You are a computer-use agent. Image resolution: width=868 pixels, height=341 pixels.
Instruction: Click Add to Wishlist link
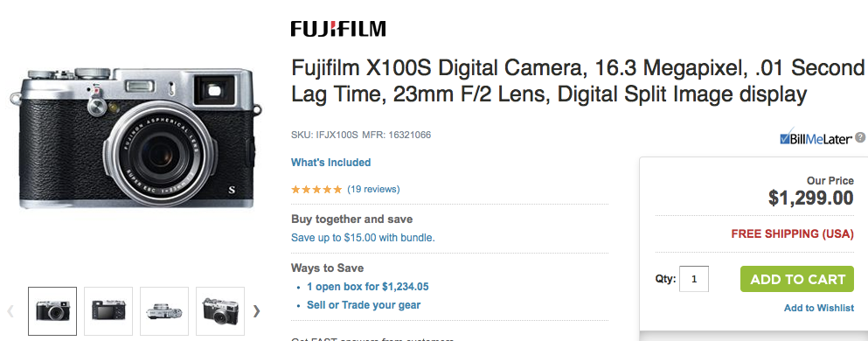(x=819, y=308)
